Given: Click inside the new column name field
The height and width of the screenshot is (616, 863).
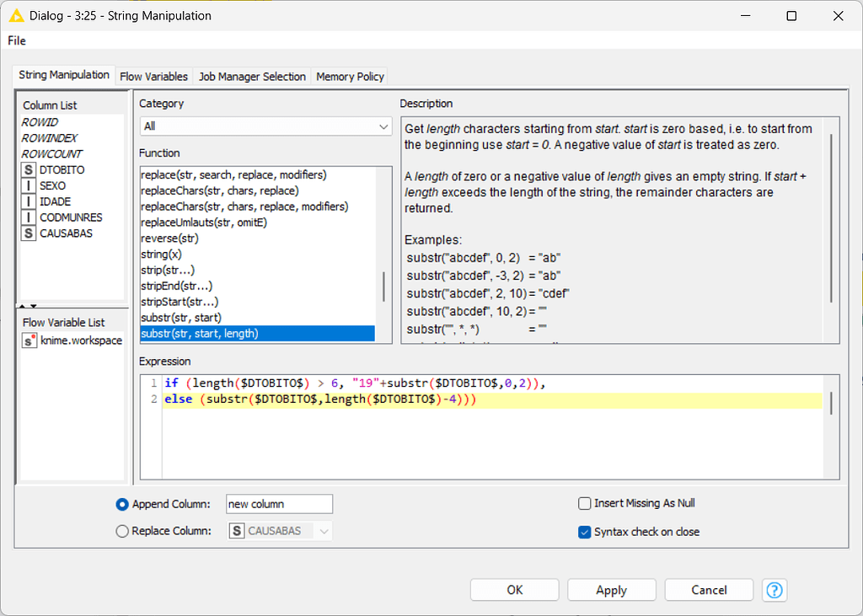Looking at the screenshot, I should click(x=279, y=503).
